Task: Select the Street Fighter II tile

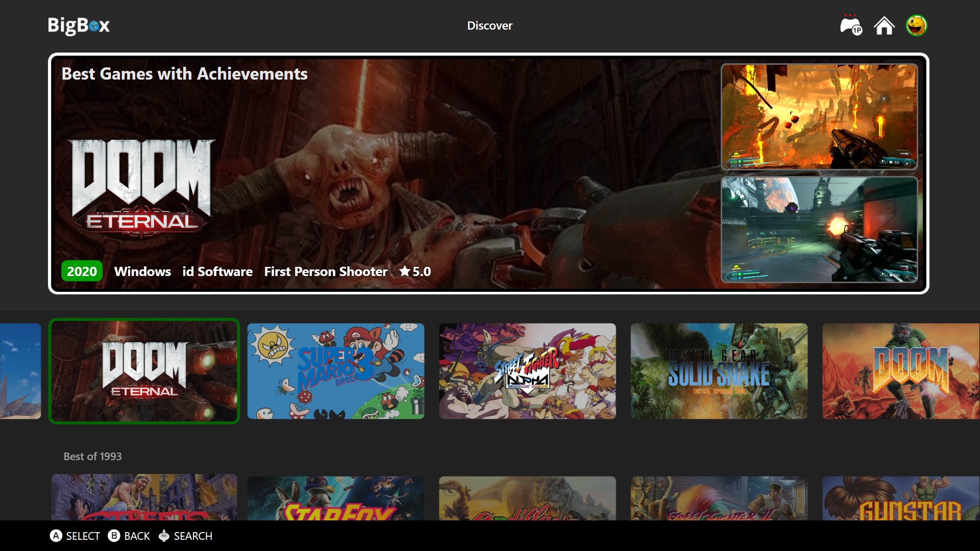Action: [719, 498]
